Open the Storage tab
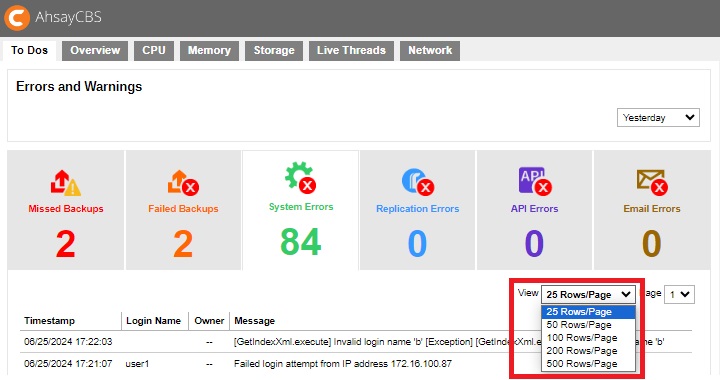Image resolution: width=720 pixels, height=380 pixels. 274,50
